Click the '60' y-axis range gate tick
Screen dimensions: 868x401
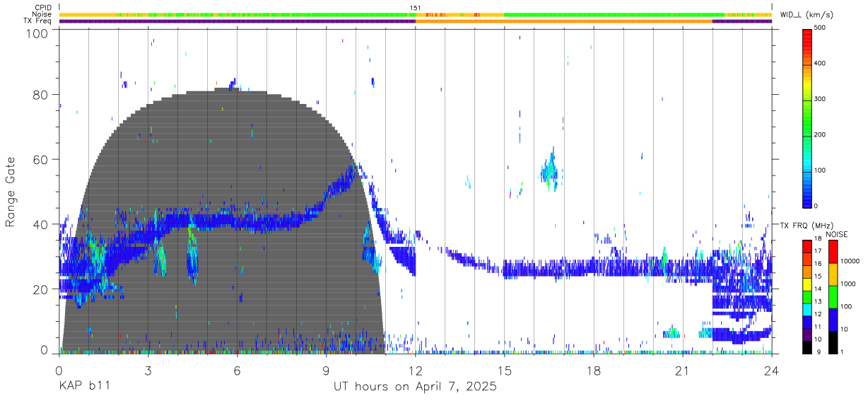[x=41, y=160]
